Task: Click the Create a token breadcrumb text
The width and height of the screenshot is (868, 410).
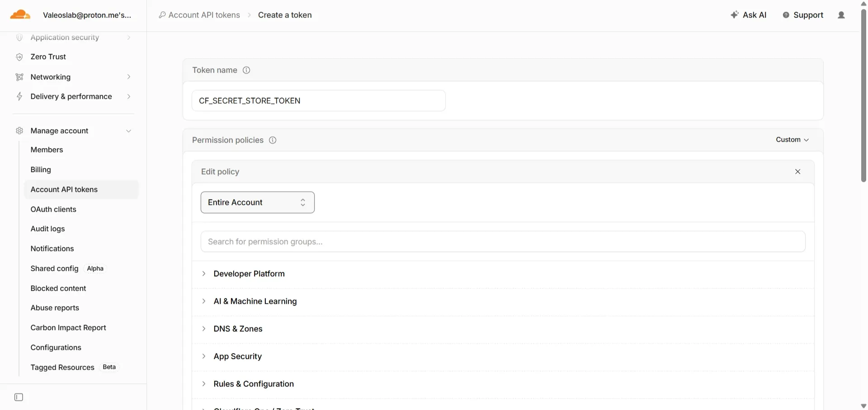Action: 285,15
